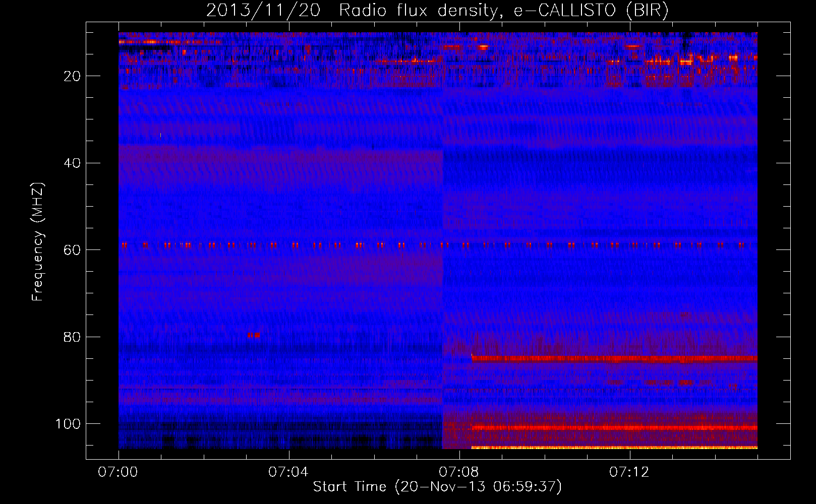Click the 20 MHz frequency tick label

73,76
